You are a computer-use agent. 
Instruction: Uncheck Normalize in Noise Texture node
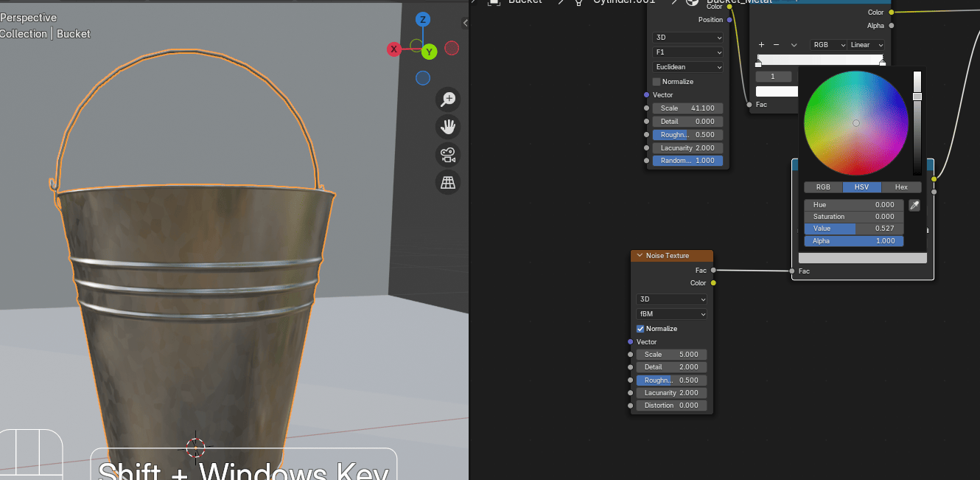tap(640, 329)
